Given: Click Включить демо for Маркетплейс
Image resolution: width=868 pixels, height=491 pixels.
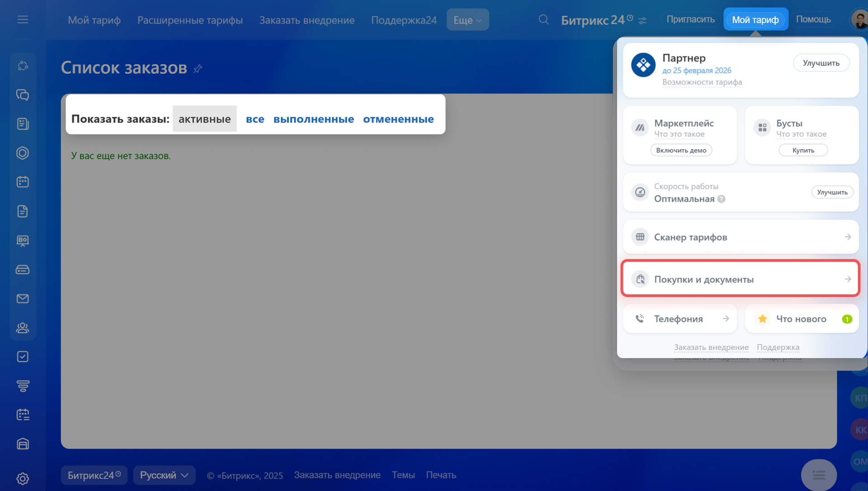Looking at the screenshot, I should coord(681,151).
